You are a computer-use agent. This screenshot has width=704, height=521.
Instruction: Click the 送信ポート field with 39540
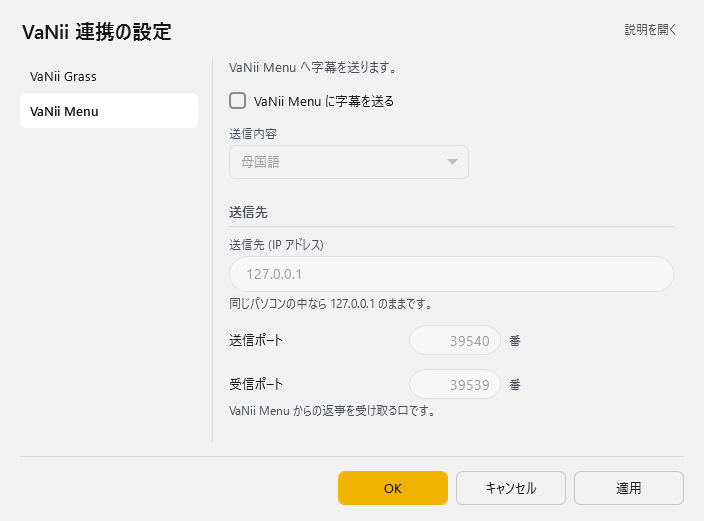tap(455, 340)
